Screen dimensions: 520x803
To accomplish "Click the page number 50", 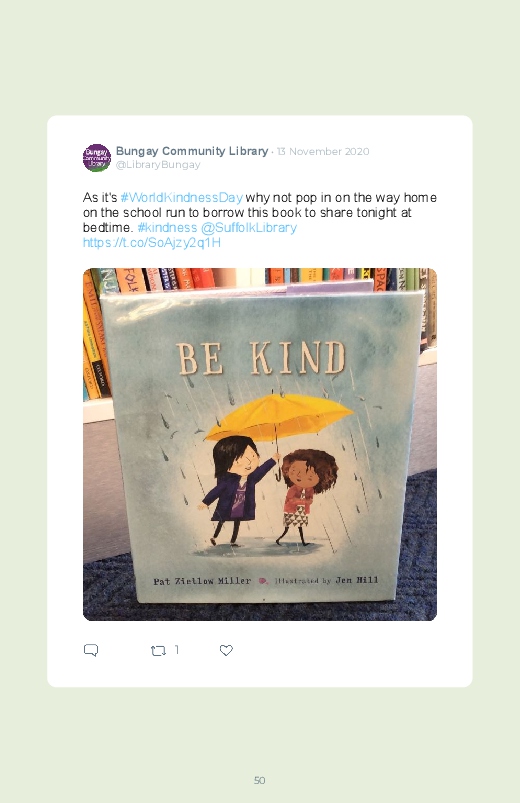I will tap(260, 780).
